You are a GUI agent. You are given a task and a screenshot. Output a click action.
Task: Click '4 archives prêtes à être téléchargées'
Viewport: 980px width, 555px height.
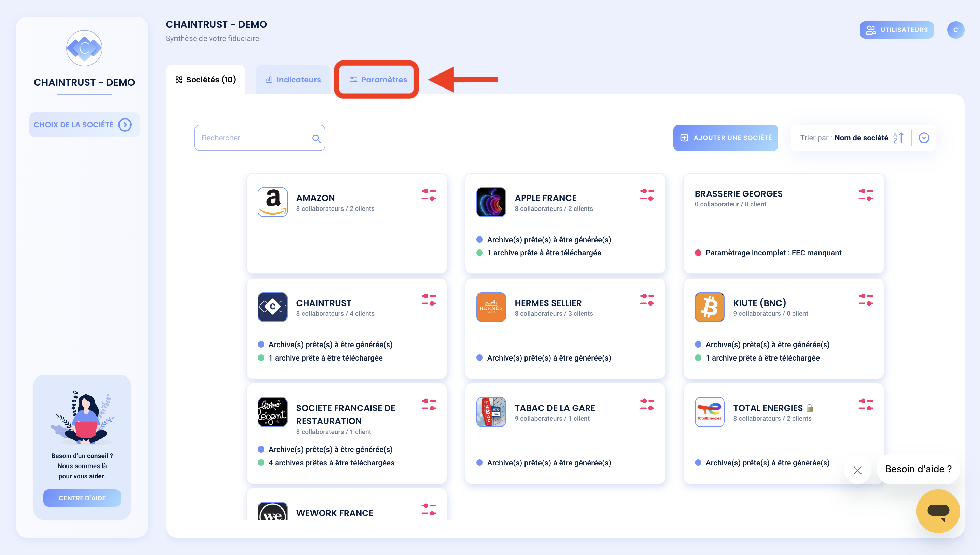tap(331, 463)
